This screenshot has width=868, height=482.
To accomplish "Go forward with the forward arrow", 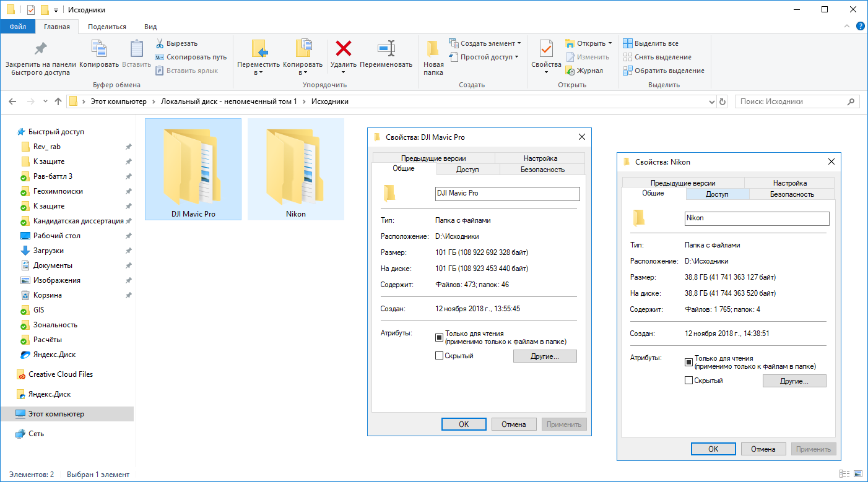I will point(30,101).
